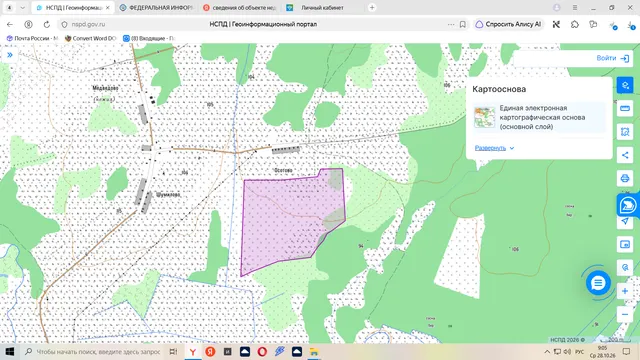Click the Windows Start button

[x=10, y=351]
